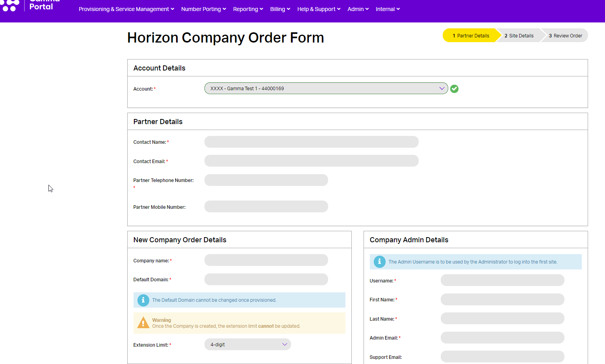This screenshot has width=605, height=364.
Task: Click the green account validation checkmark icon
Action: [454, 89]
